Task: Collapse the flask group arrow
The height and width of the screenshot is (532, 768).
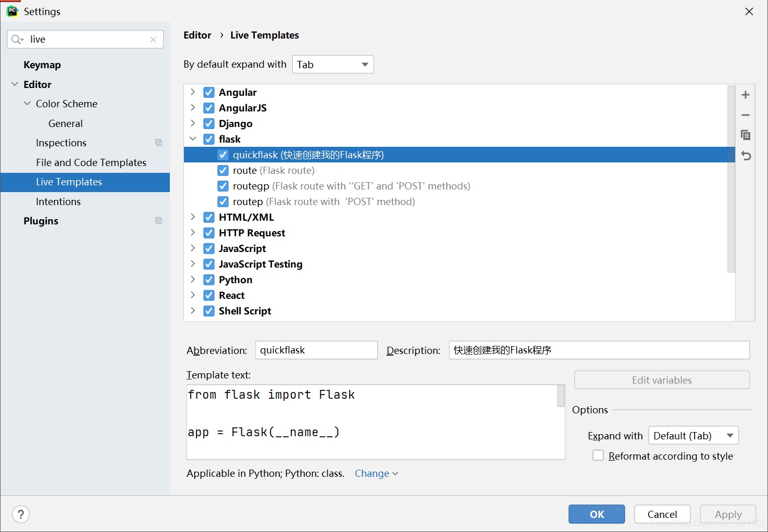Action: click(193, 139)
